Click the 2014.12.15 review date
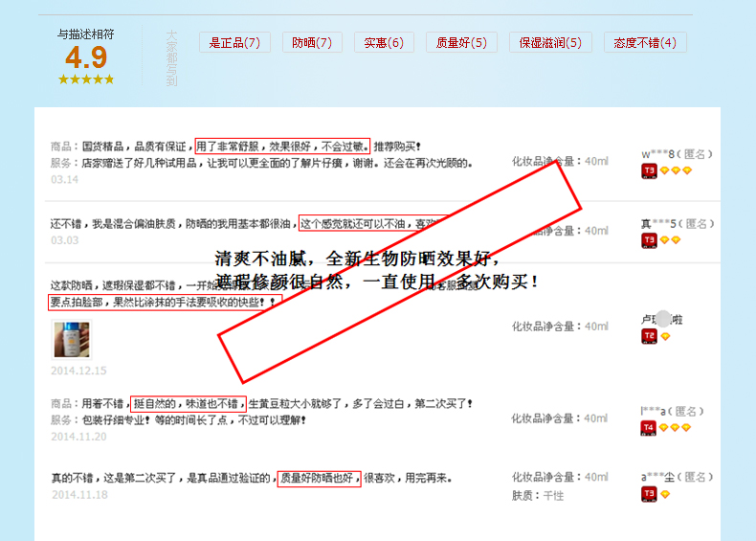This screenshot has width=756, height=541. (x=78, y=371)
